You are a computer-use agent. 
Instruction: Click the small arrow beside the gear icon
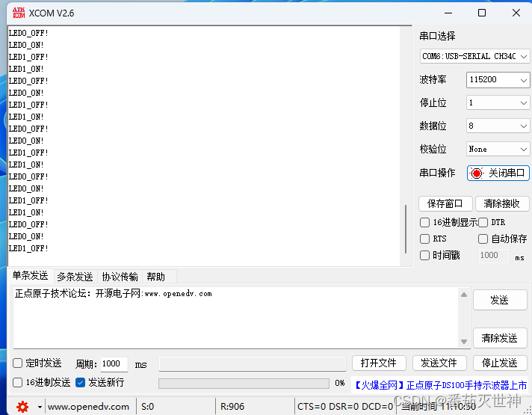click(x=40, y=407)
